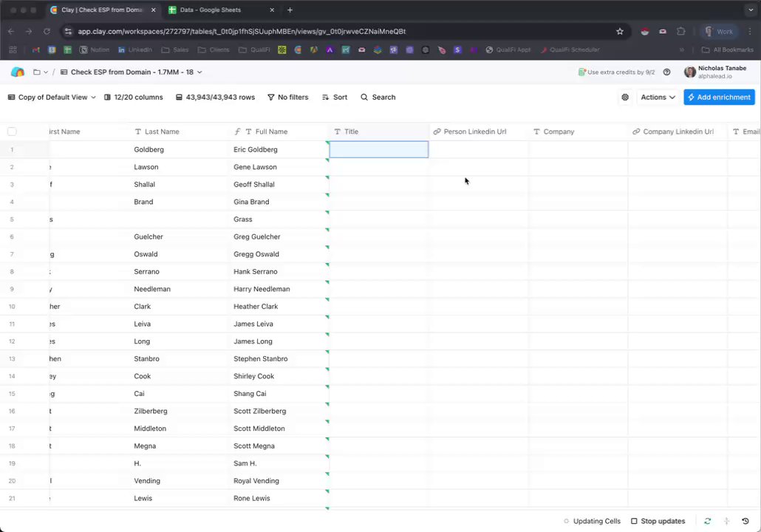Click the folder icon in breadcrumb

[36, 72]
